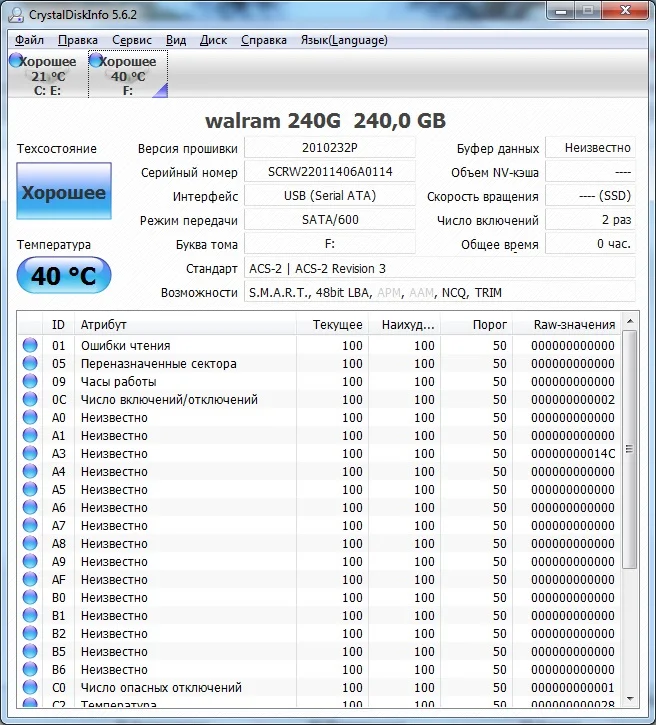Image resolution: width=656 pixels, height=725 pixels.
Task: Select the Часы работы attribute row
Action: (319, 381)
